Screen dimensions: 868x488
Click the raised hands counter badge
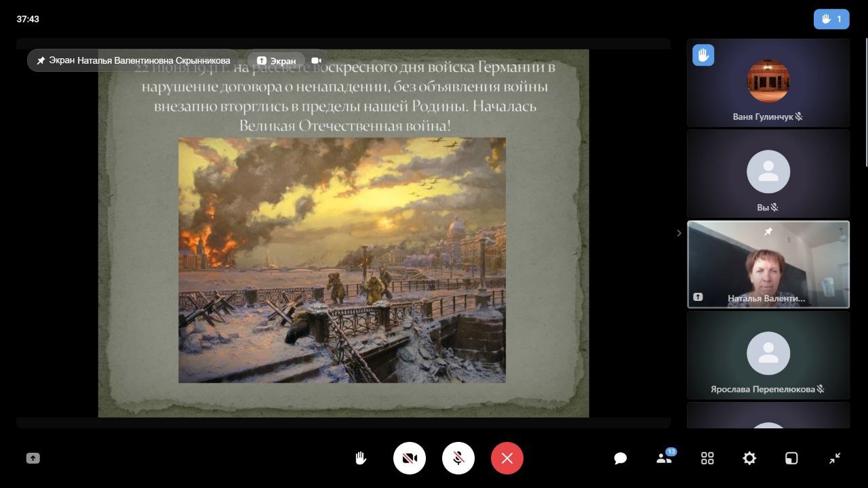pos(831,19)
